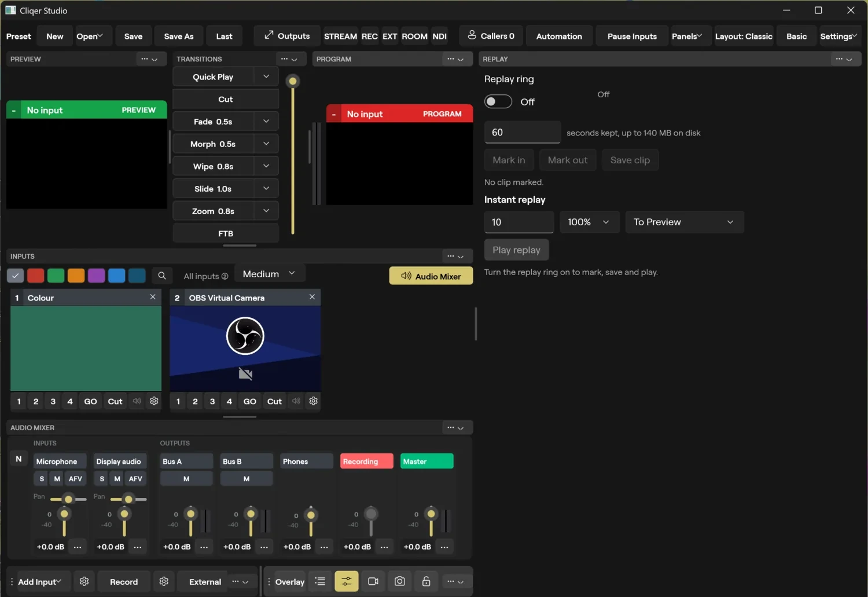868x597 pixels.
Task: Take a snapshot with the camera icon
Action: point(400,581)
